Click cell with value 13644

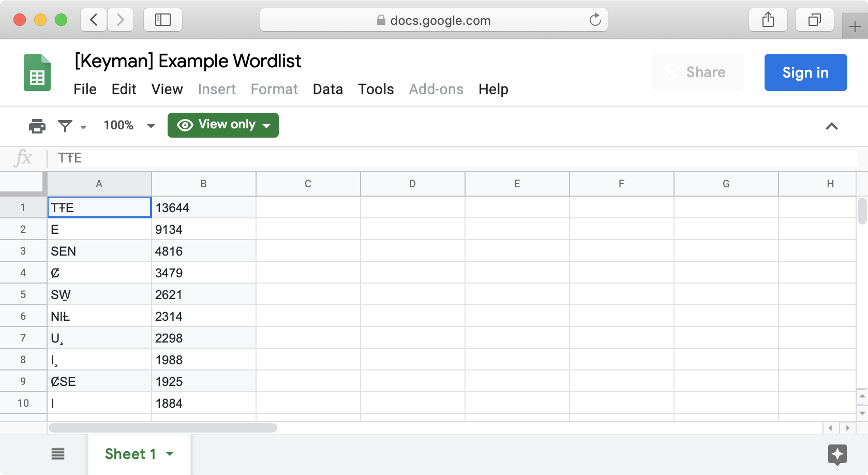click(204, 207)
